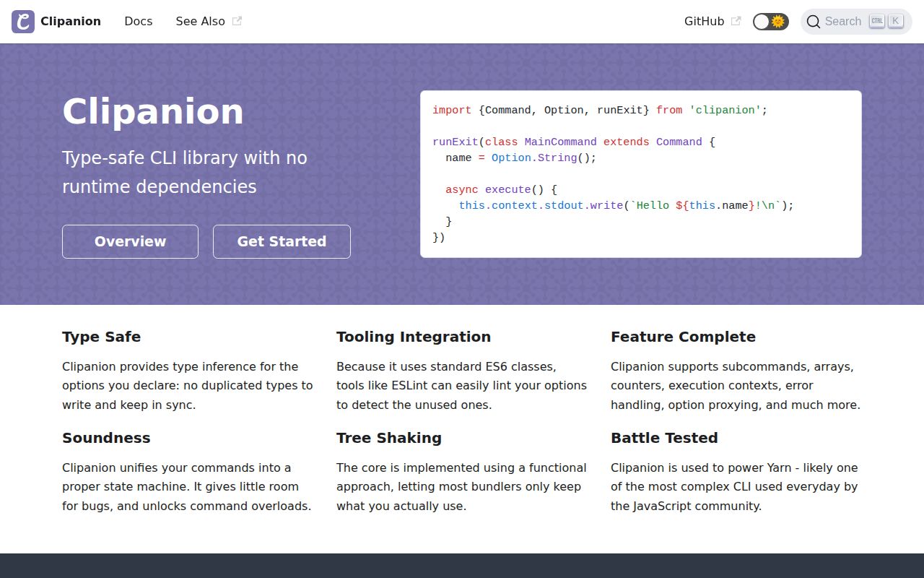The height and width of the screenshot is (578, 924).
Task: Click the 'name = Option.String();' code line
Action: [521, 158]
